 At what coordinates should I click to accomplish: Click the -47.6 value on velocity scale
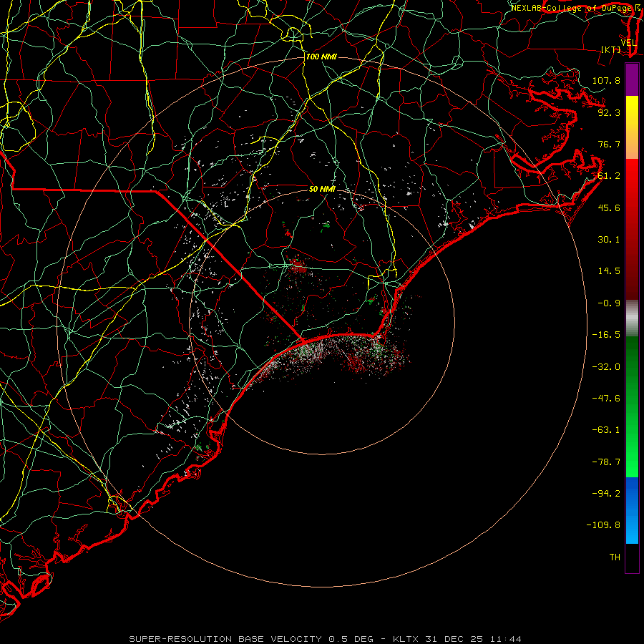606,399
